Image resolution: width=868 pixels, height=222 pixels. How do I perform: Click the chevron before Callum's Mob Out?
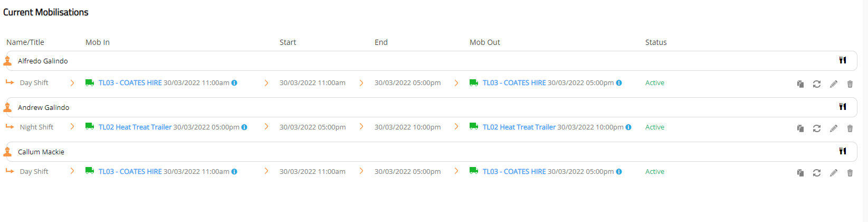coord(456,171)
